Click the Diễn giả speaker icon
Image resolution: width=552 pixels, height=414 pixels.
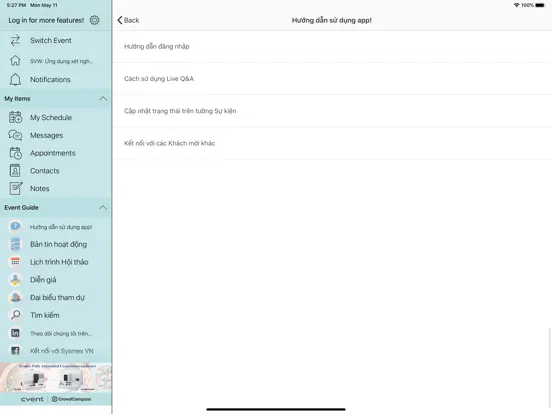pos(15,280)
